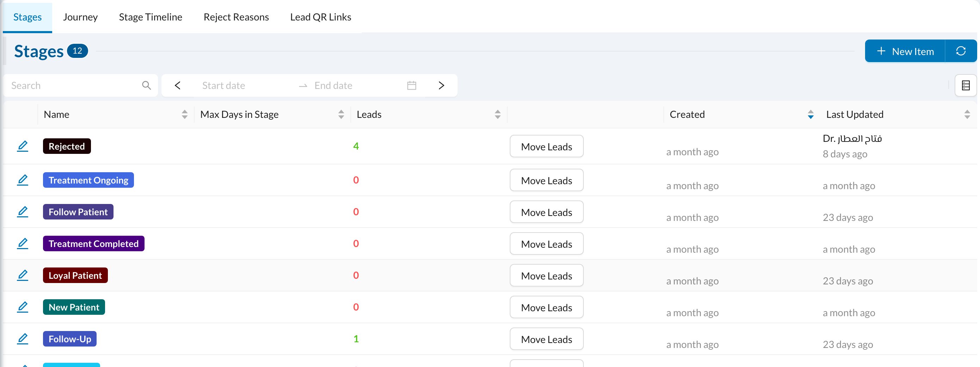Click edit pencil beside Loyal Patient

pos(23,275)
